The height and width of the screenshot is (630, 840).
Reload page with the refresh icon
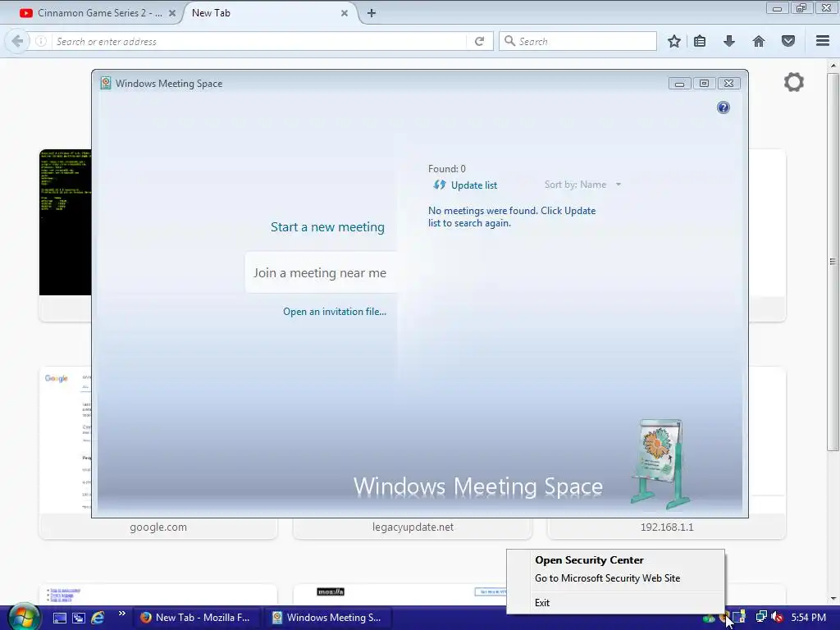(x=479, y=41)
